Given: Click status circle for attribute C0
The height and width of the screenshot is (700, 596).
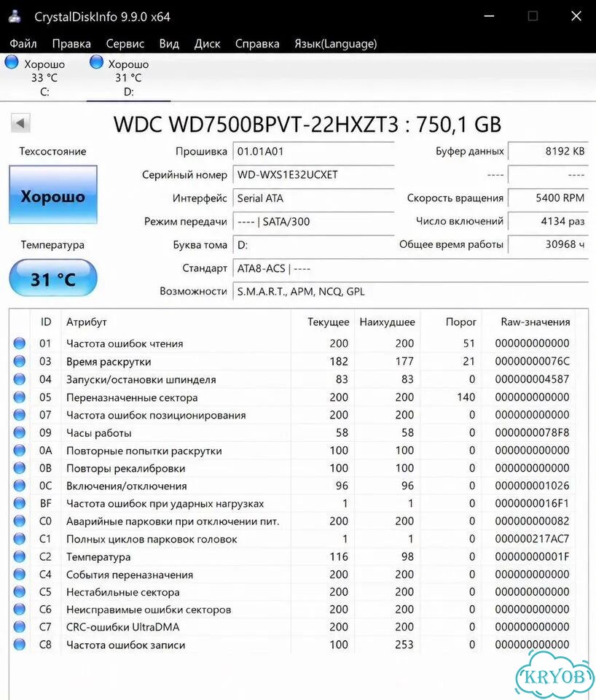Looking at the screenshot, I should [x=19, y=521].
